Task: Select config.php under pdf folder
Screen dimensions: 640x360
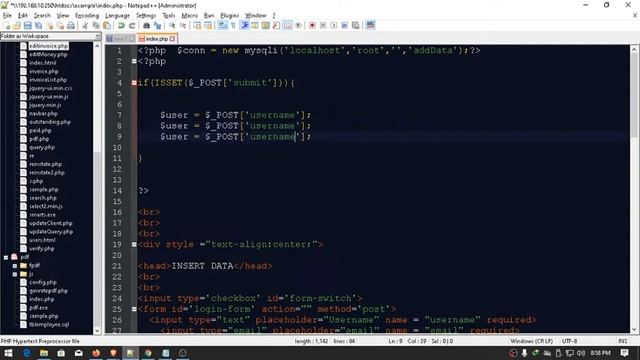Action: pyautogui.click(x=43, y=282)
